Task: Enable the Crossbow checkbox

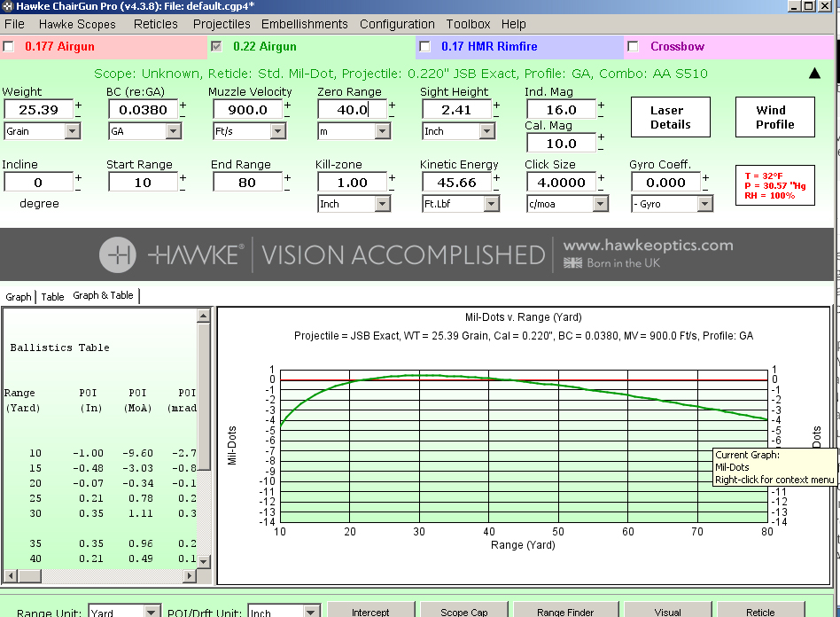Action: point(633,47)
